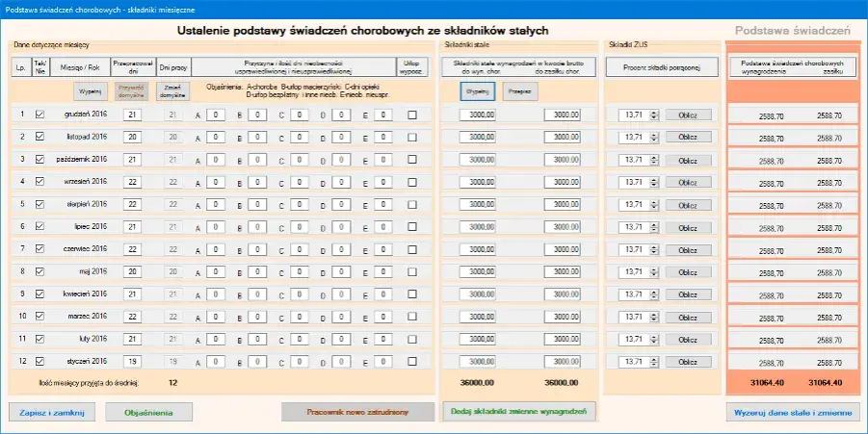Toggle the Tak/Nie checkbox for styczeń 2016
Screen dimensions: 868x434
[x=39, y=361]
